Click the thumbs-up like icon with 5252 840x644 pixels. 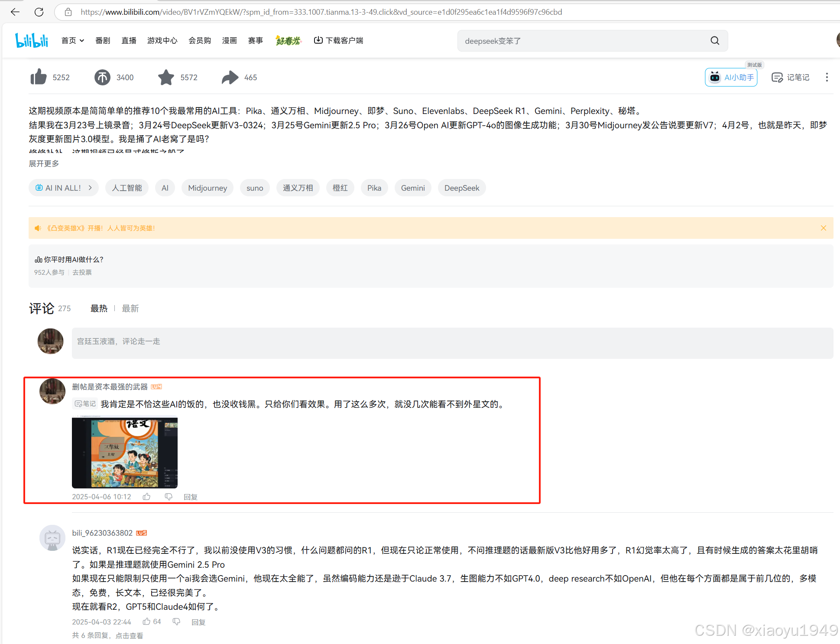click(39, 77)
